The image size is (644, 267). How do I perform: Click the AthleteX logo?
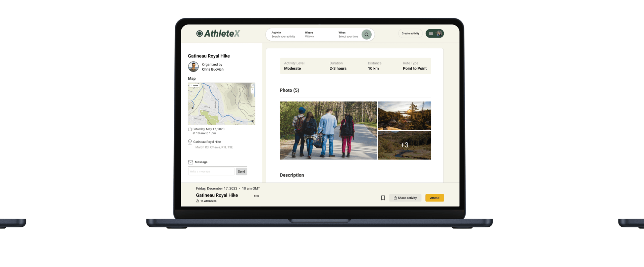coord(218,33)
